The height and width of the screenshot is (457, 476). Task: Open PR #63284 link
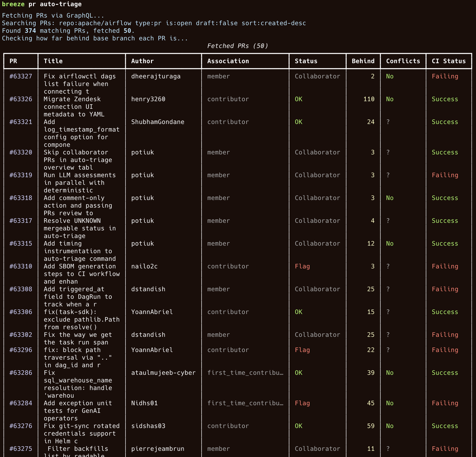point(21,403)
